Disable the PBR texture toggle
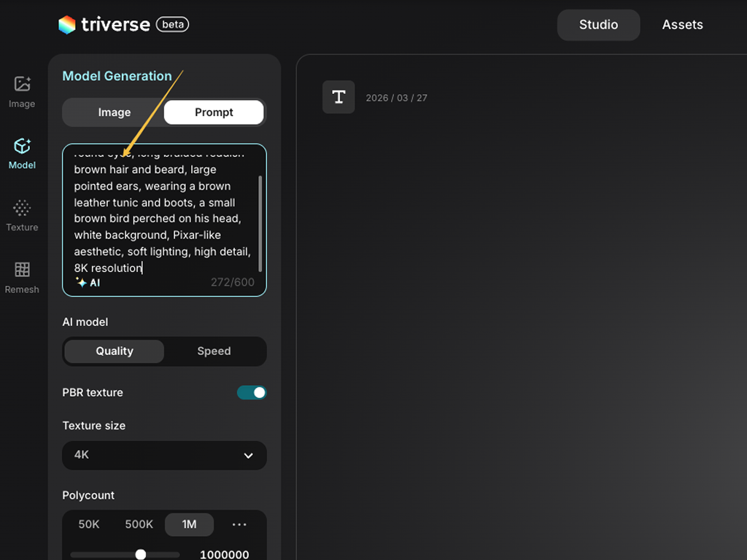This screenshot has width=747, height=560. click(x=252, y=392)
